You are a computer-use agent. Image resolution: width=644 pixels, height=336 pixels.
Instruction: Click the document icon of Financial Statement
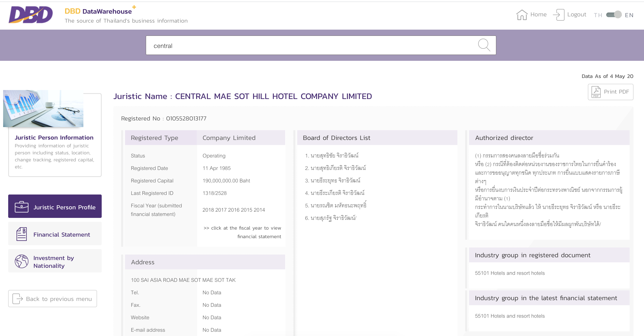tap(21, 234)
